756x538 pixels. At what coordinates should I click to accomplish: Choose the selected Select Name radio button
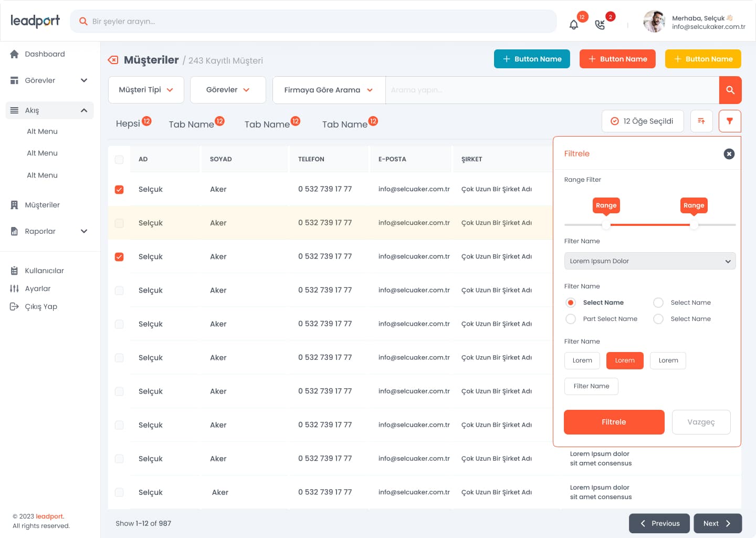click(571, 303)
